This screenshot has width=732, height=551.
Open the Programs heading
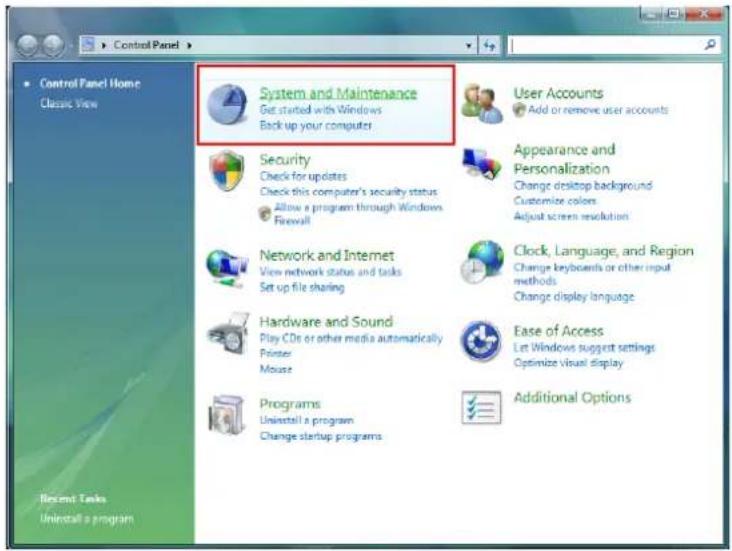click(290, 403)
